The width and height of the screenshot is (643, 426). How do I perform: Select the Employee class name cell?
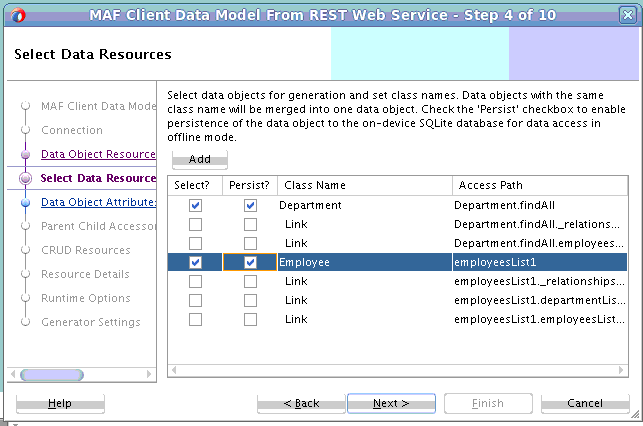(365, 262)
